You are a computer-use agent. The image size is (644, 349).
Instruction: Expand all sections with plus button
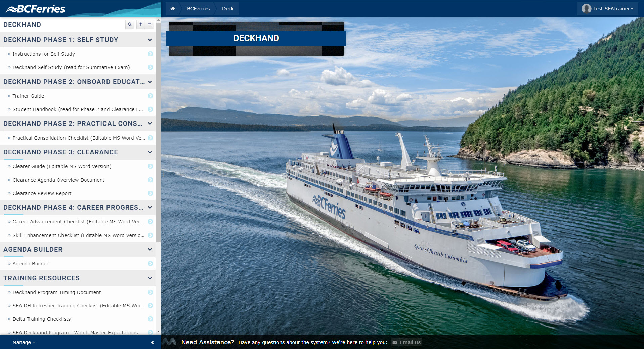(x=141, y=24)
